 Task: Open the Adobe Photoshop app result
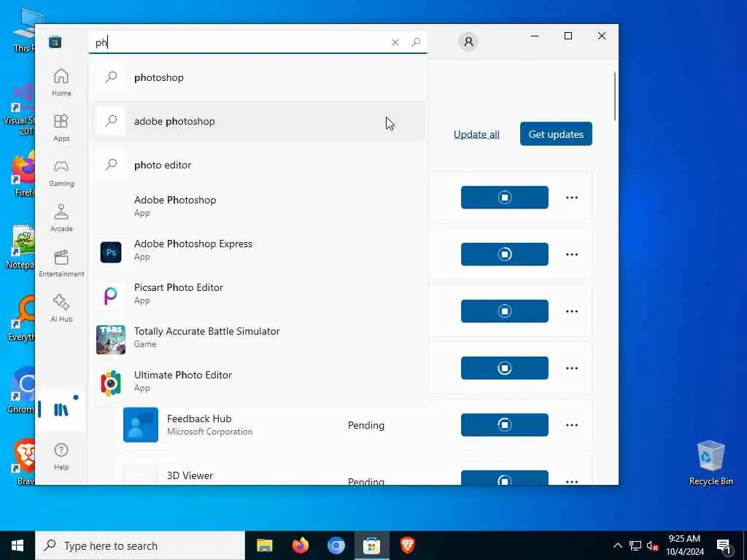(x=258, y=206)
